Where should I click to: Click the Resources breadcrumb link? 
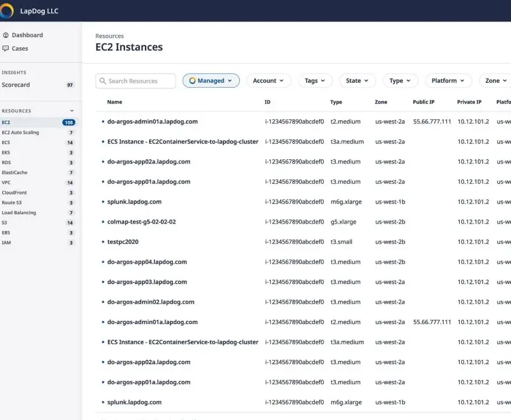109,35
